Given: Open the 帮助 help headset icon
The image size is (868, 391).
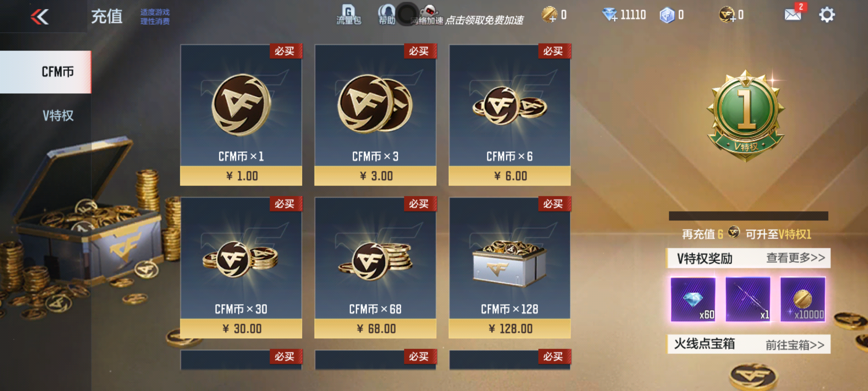Looking at the screenshot, I should [387, 15].
